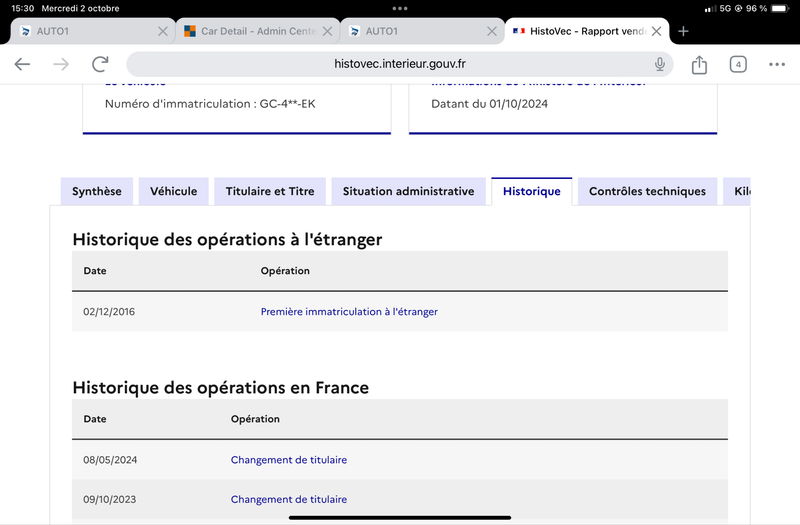Open Changement de titulaire link dated 08/05/2024
800x525 pixels.
coord(289,460)
